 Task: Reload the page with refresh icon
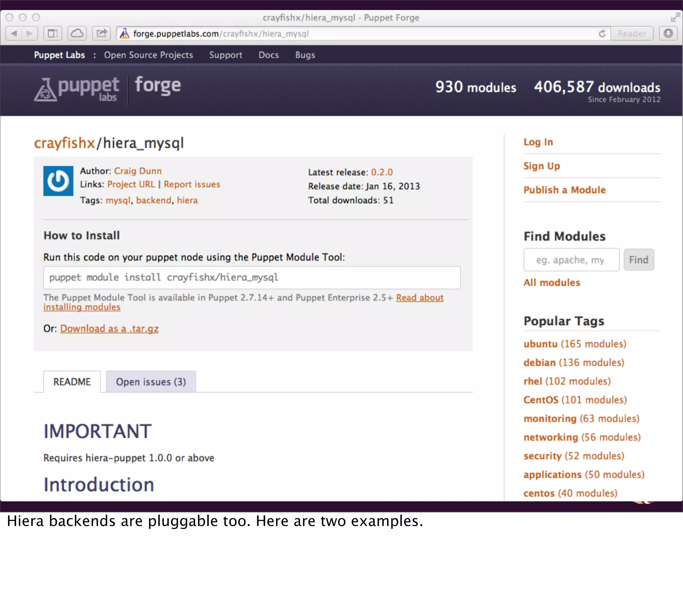602,34
